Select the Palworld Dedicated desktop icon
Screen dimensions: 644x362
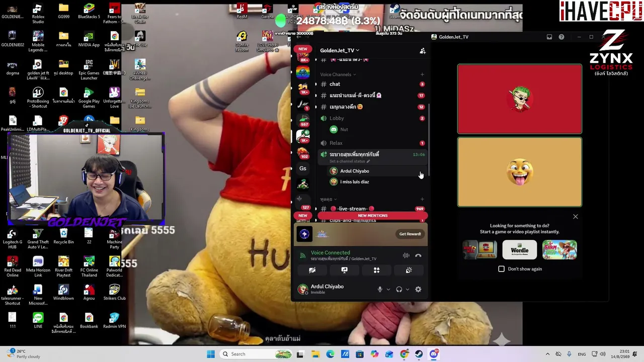tap(114, 266)
